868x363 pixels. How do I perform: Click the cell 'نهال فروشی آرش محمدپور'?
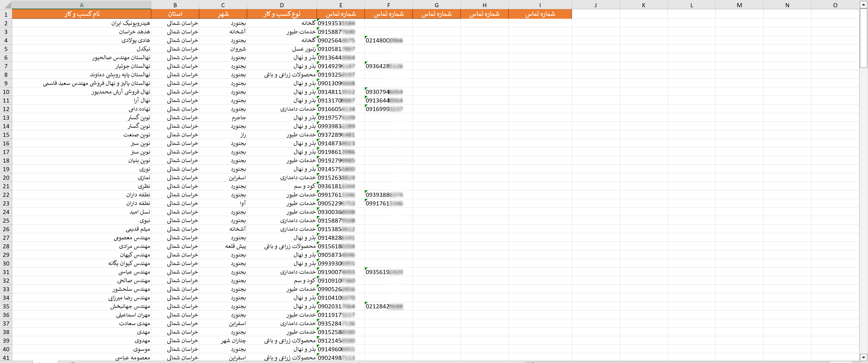[x=82, y=92]
